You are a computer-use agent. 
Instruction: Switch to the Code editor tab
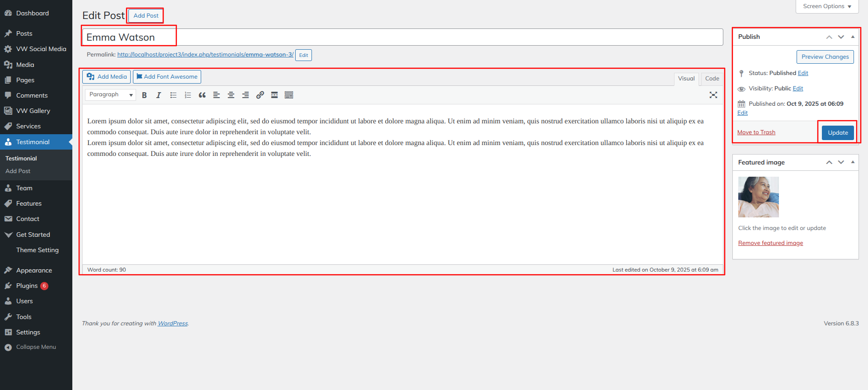point(712,79)
